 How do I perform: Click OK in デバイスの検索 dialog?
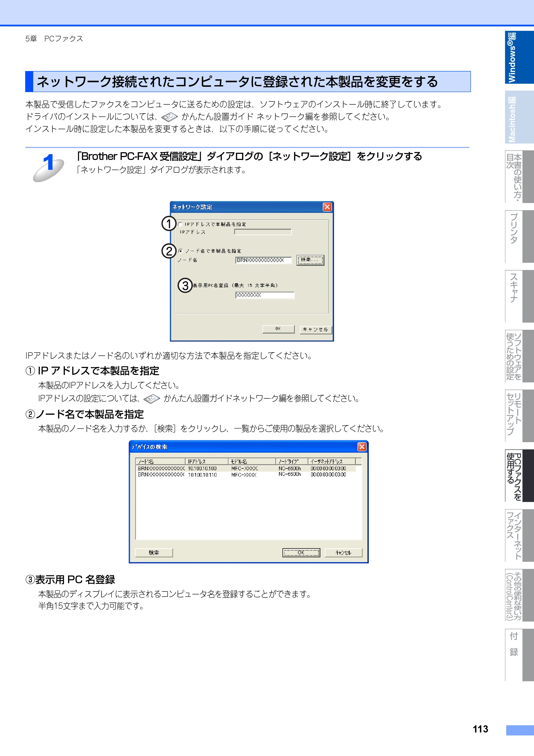[x=301, y=553]
